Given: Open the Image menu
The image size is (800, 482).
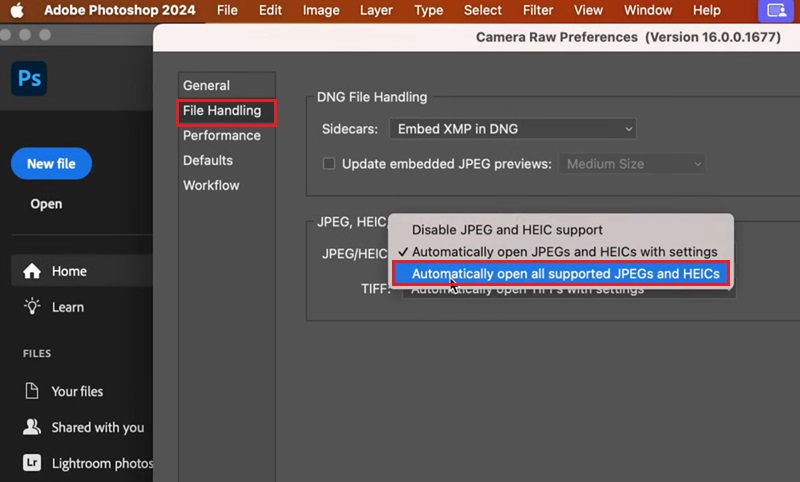Looking at the screenshot, I should pos(321,10).
